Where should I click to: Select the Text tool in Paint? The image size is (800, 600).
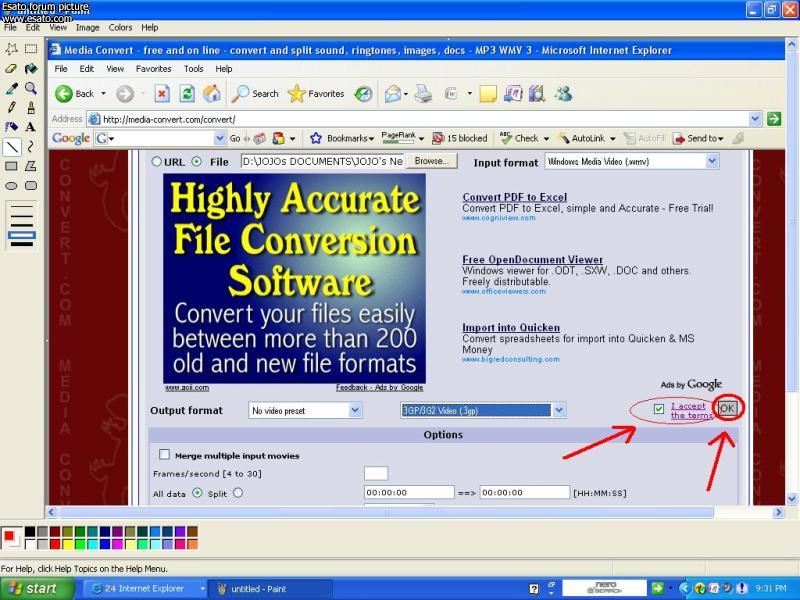31,127
